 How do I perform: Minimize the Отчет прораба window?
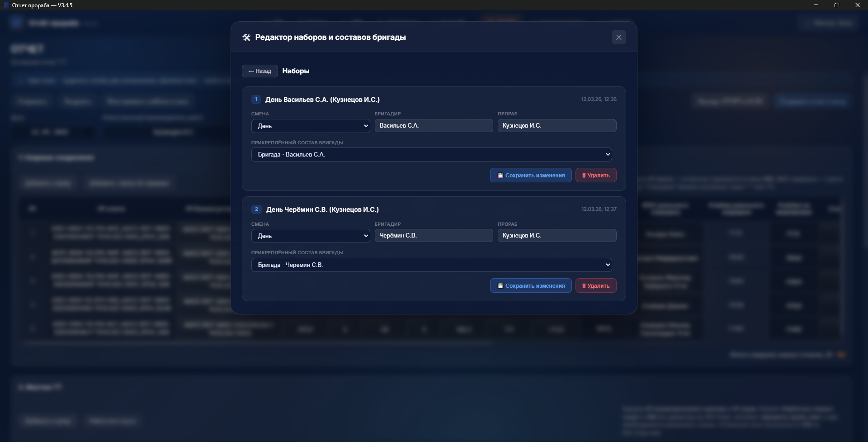coord(816,5)
